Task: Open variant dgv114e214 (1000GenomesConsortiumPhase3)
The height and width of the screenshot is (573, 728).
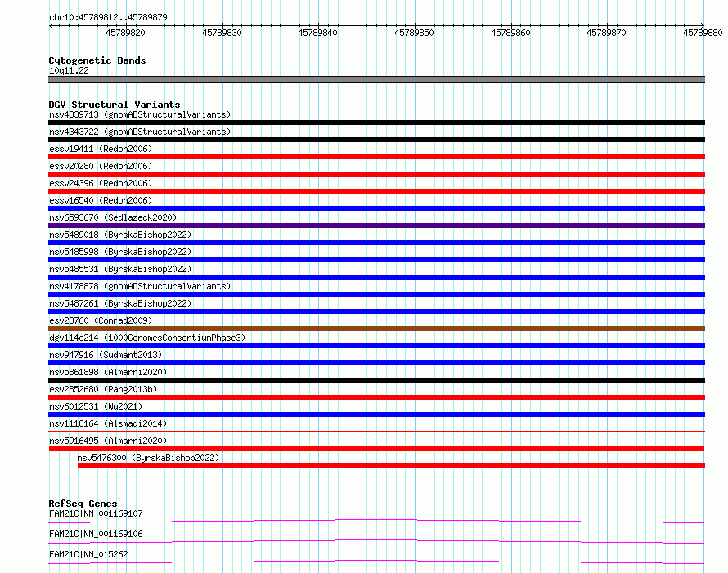Action: click(x=147, y=338)
